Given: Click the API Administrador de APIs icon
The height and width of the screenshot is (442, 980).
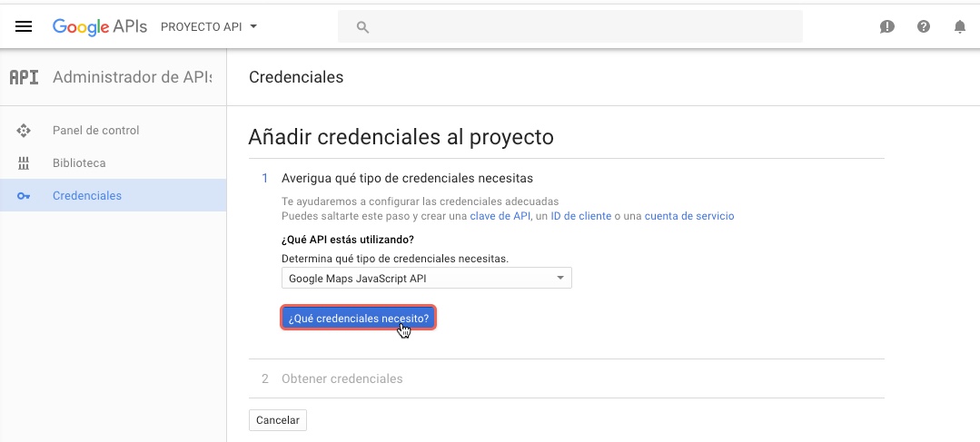Looking at the screenshot, I should click(24, 77).
